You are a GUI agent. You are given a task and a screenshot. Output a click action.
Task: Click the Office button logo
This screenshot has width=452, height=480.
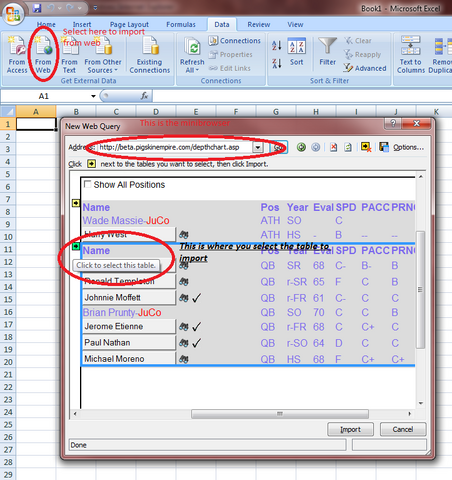(x=13, y=13)
